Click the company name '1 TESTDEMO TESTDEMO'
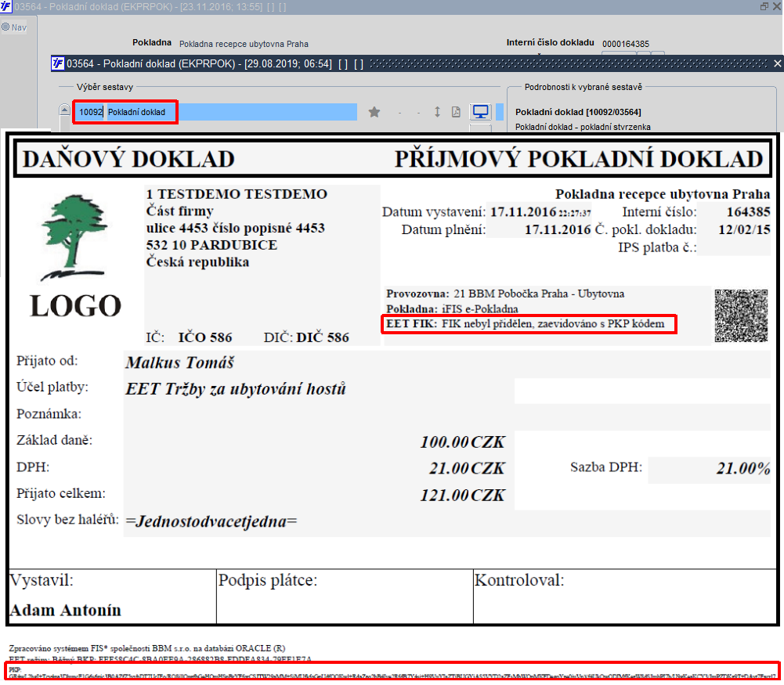 coord(237,194)
